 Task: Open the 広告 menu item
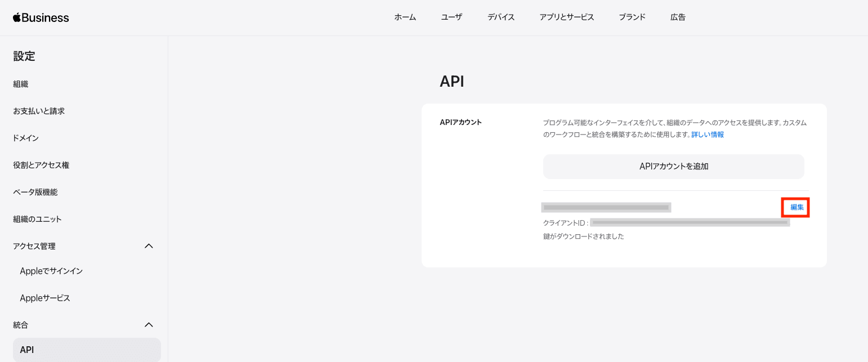tap(678, 17)
